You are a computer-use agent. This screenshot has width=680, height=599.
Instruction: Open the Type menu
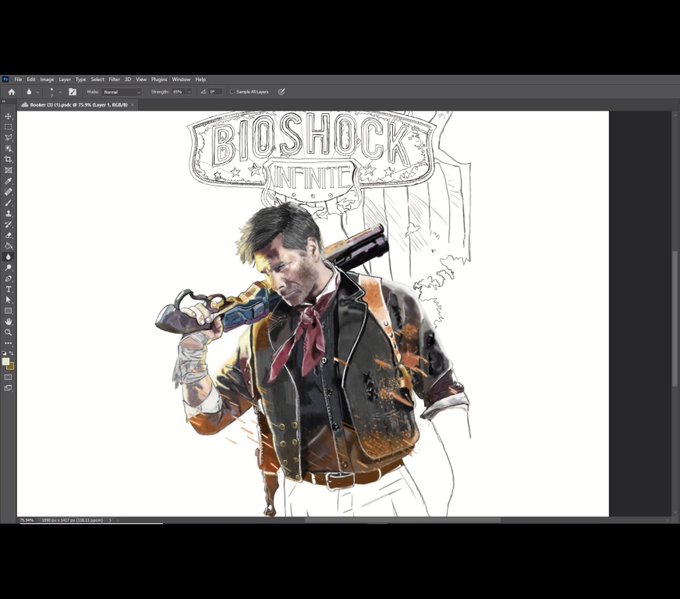(81, 79)
